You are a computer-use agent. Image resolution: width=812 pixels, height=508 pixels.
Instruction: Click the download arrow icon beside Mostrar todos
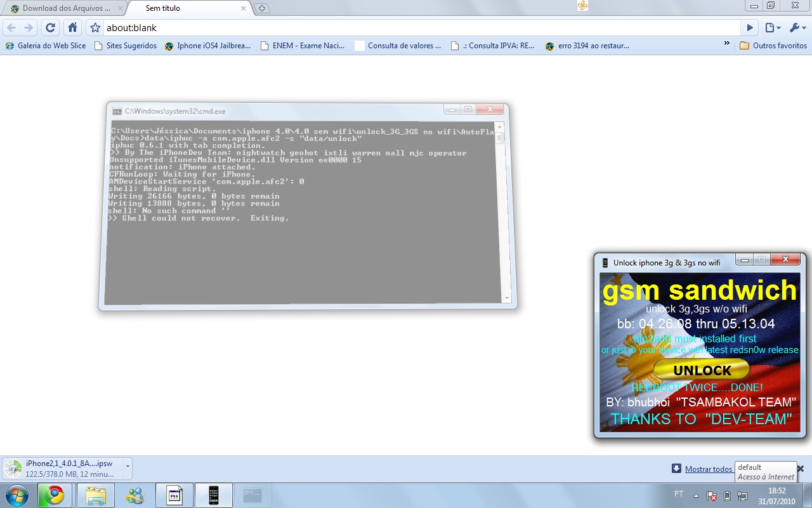coord(677,469)
